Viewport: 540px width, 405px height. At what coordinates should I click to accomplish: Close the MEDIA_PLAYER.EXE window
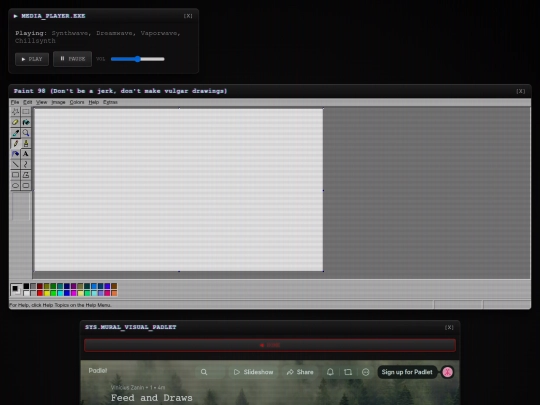[188, 16]
